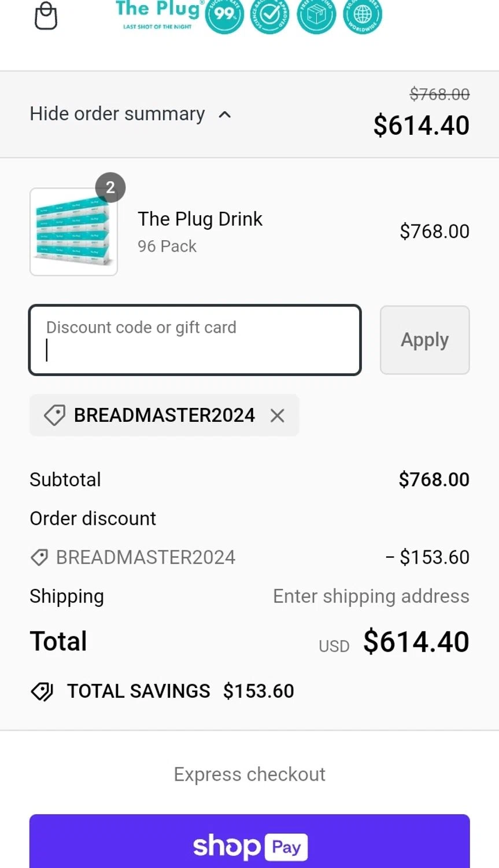The image size is (499, 868).
Task: Click the checkmark approved badge icon
Action: click(x=270, y=15)
